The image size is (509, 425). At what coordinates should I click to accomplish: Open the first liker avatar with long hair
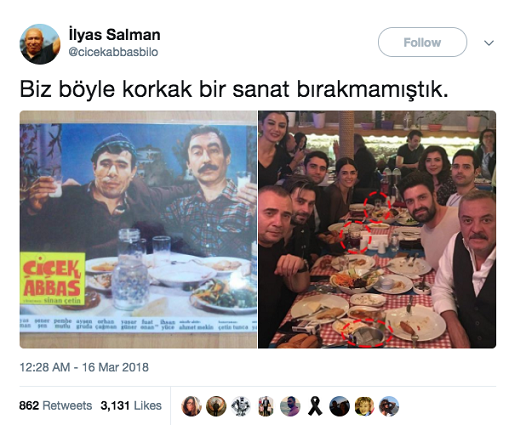(191, 406)
